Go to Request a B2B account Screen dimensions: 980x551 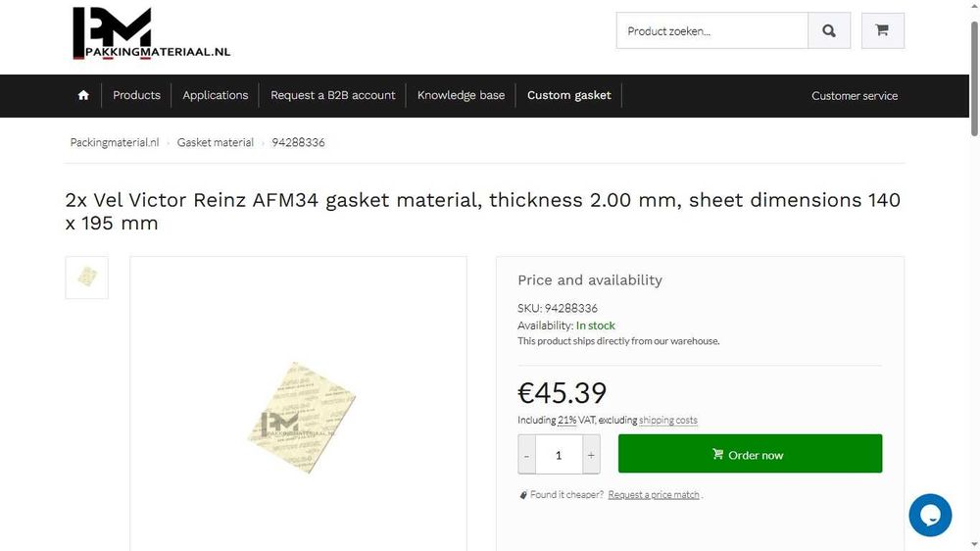coord(333,95)
